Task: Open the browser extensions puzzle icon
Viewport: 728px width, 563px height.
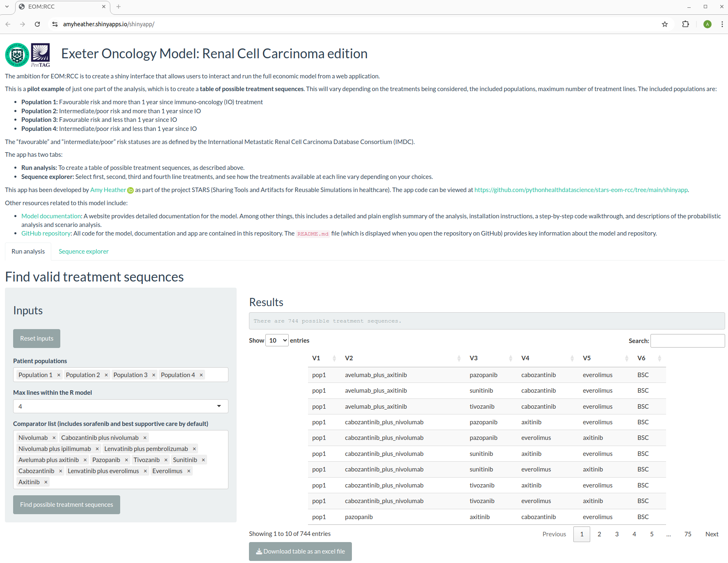Action: pos(685,24)
